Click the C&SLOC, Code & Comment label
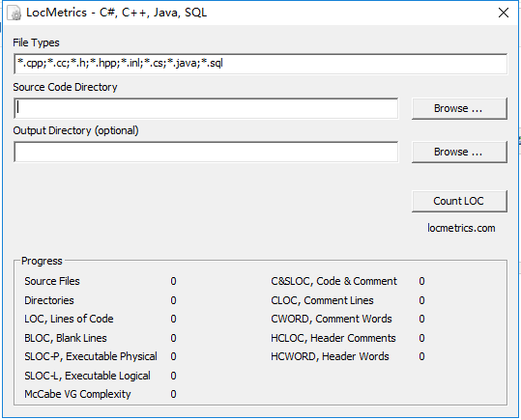 coord(333,281)
